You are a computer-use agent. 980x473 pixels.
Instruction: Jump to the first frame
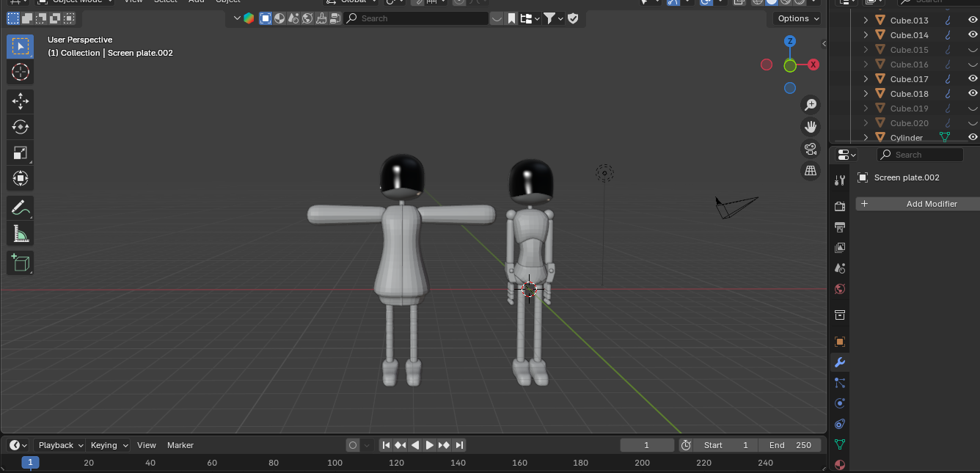(x=386, y=445)
